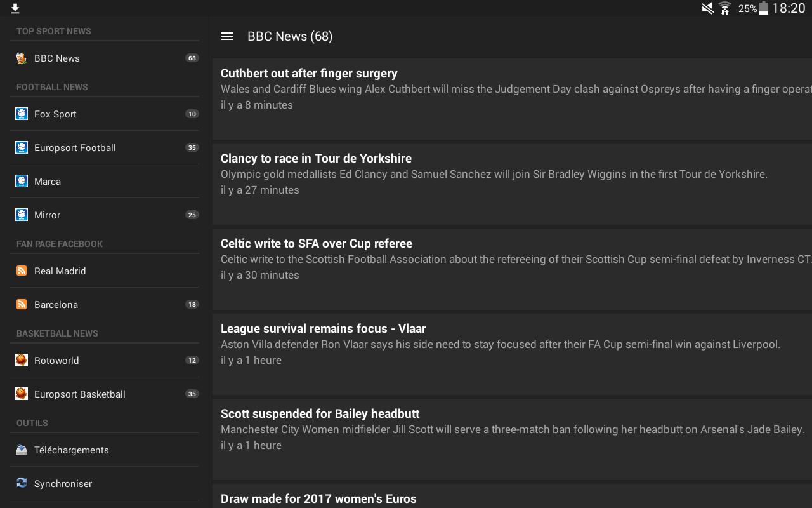Read Scott suspended for Bailey headbutt
Viewport: 812px width, 508px height.
[x=320, y=414]
